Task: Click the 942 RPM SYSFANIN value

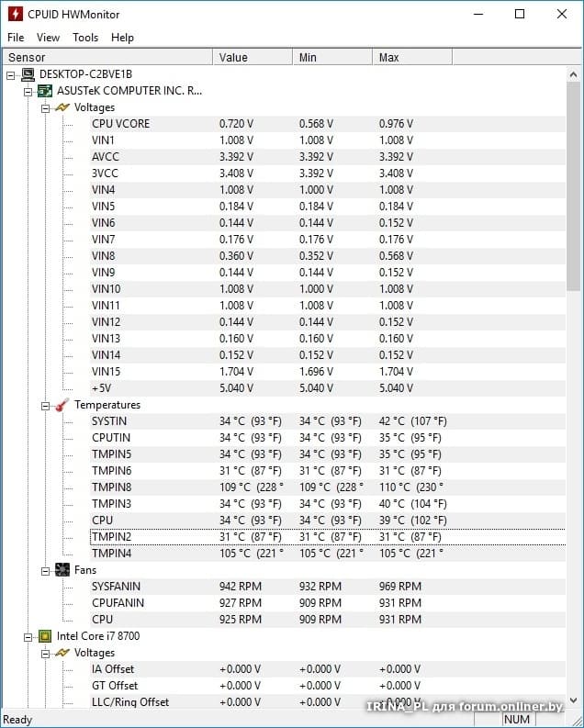Action: [x=241, y=587]
